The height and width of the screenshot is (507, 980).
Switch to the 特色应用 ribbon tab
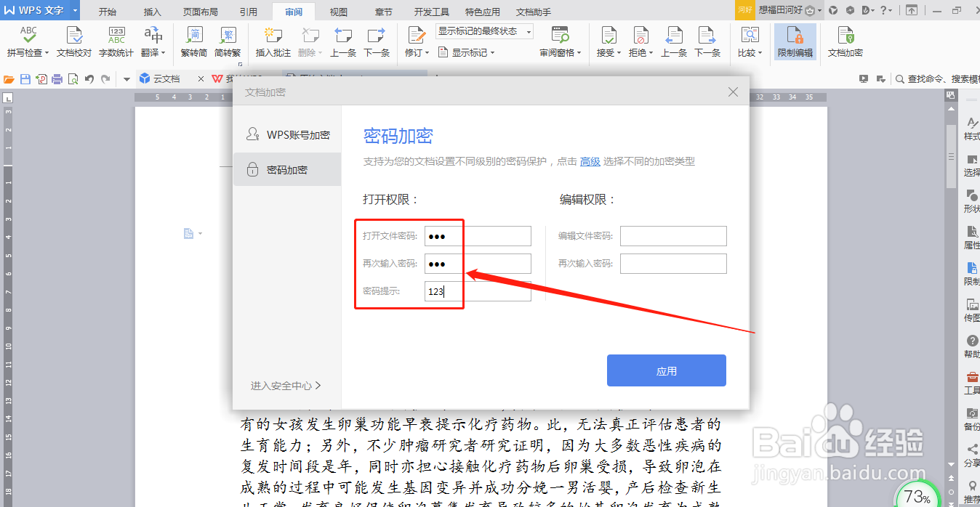[480, 11]
